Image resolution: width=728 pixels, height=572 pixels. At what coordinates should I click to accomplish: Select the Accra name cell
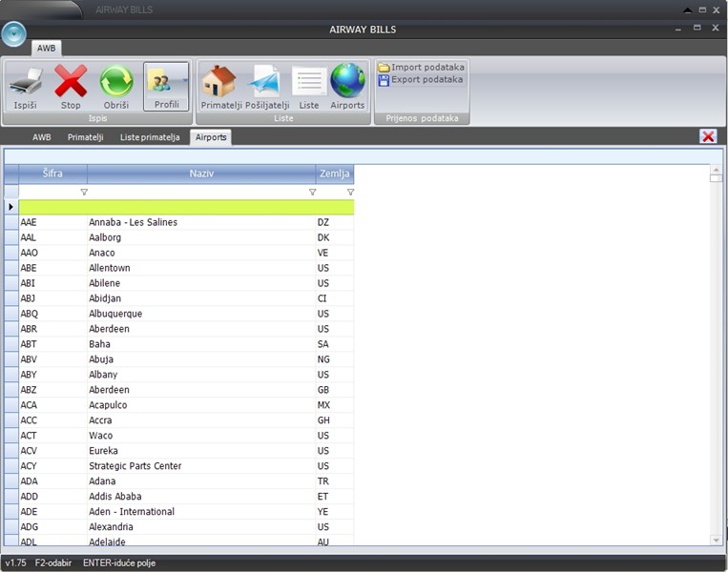coord(201,420)
